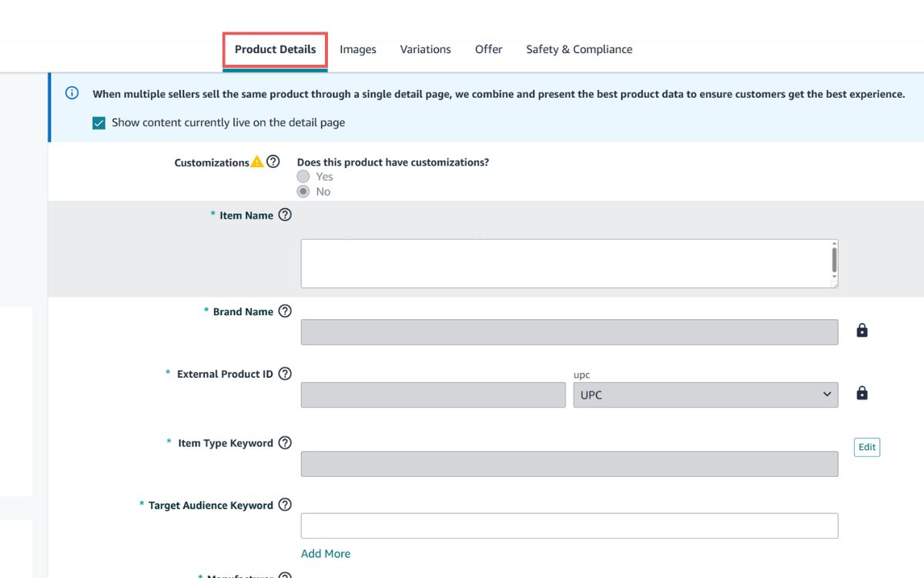Viewport: 924px width, 578px height.
Task: Open the Product Details tab
Action: click(x=276, y=49)
